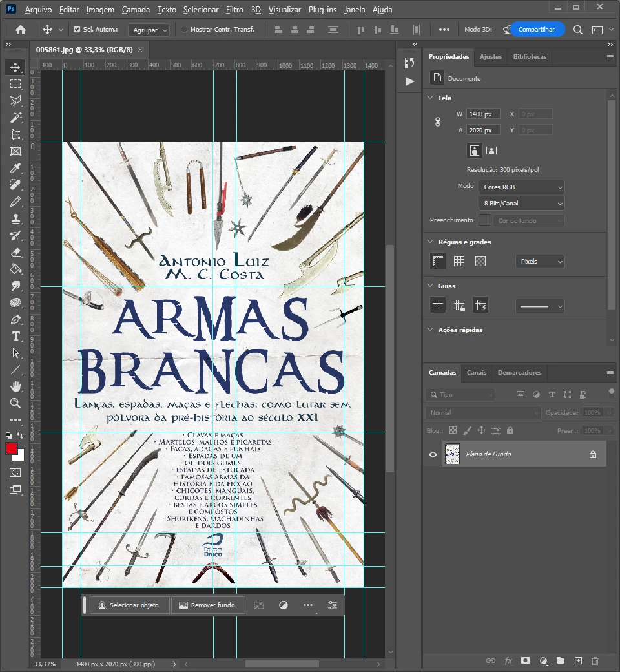This screenshot has height=672, width=620.
Task: Toggle link between width and height
Action: click(x=437, y=121)
